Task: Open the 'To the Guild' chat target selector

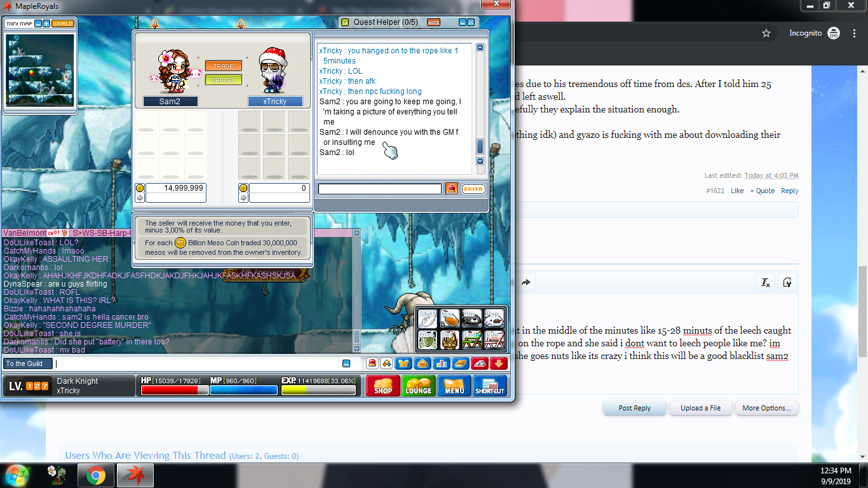Action: [x=25, y=363]
